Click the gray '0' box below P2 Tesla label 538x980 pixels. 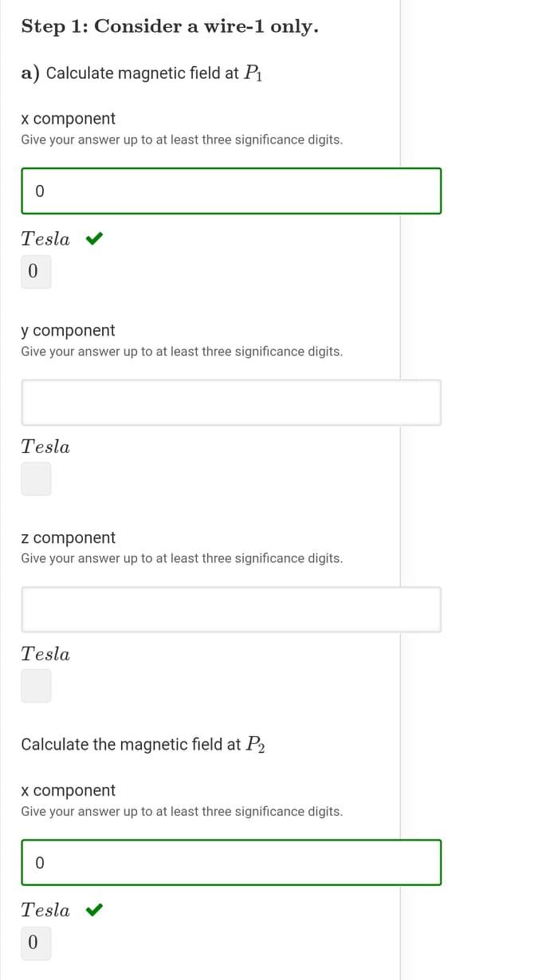35,943
